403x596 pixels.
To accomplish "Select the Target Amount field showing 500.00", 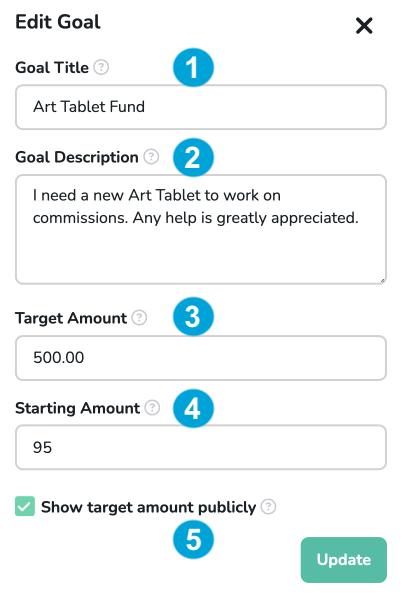I will pos(201,358).
